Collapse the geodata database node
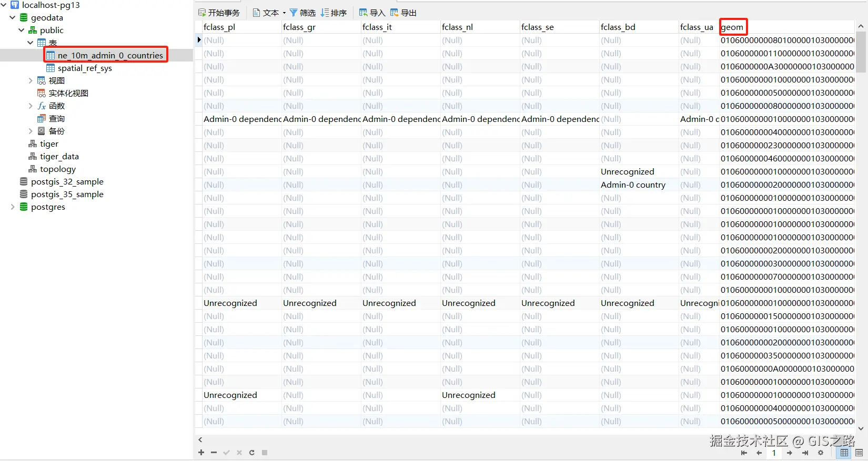868x461 pixels. pos(13,17)
